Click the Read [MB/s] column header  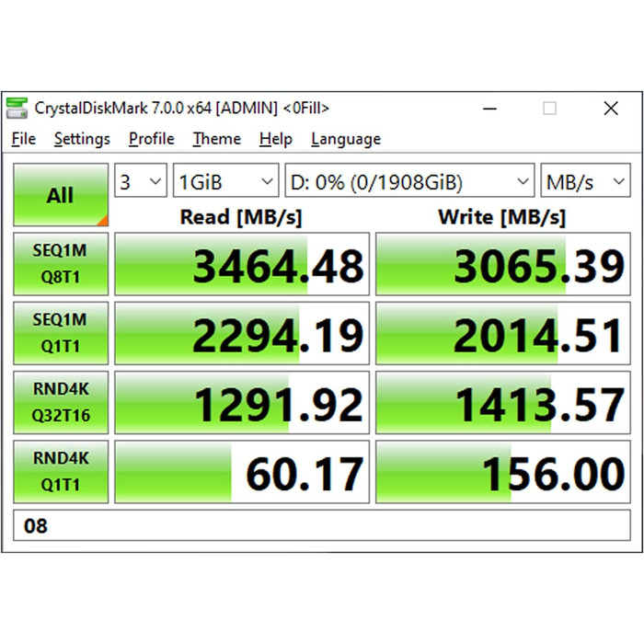241,217
